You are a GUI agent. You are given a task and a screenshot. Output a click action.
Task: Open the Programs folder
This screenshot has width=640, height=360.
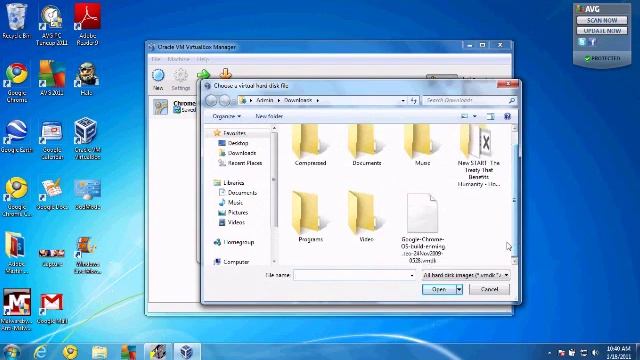(310, 217)
